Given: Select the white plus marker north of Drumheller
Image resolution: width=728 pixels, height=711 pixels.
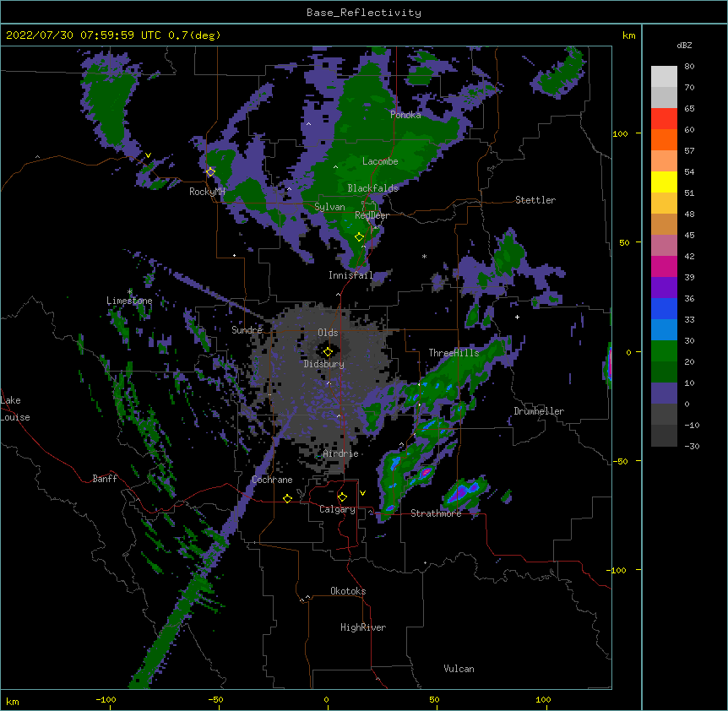Looking at the screenshot, I should tap(517, 317).
